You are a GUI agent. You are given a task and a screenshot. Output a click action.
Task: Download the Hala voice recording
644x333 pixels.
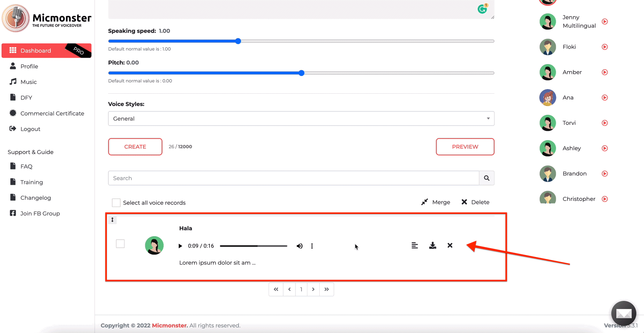tap(432, 245)
